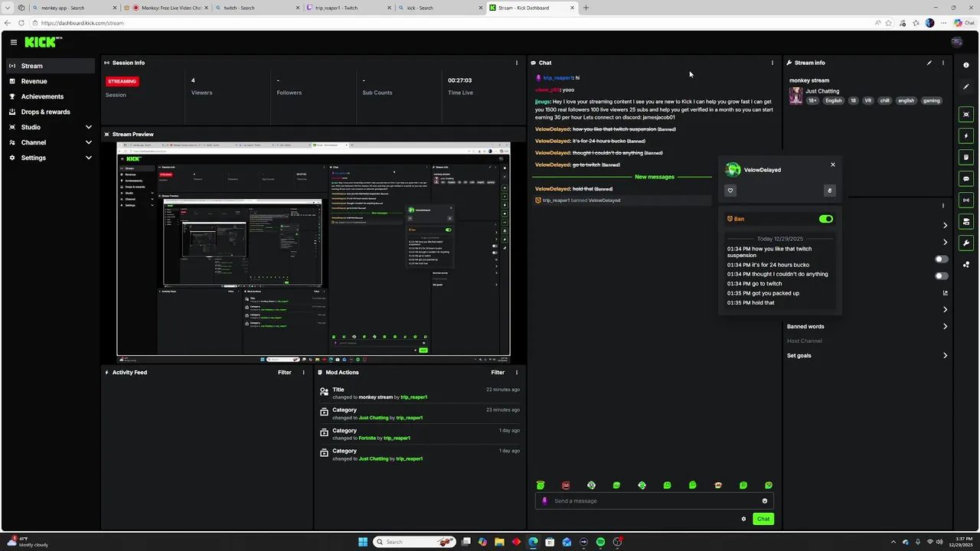Click the jjeugs username in chat

(542, 101)
